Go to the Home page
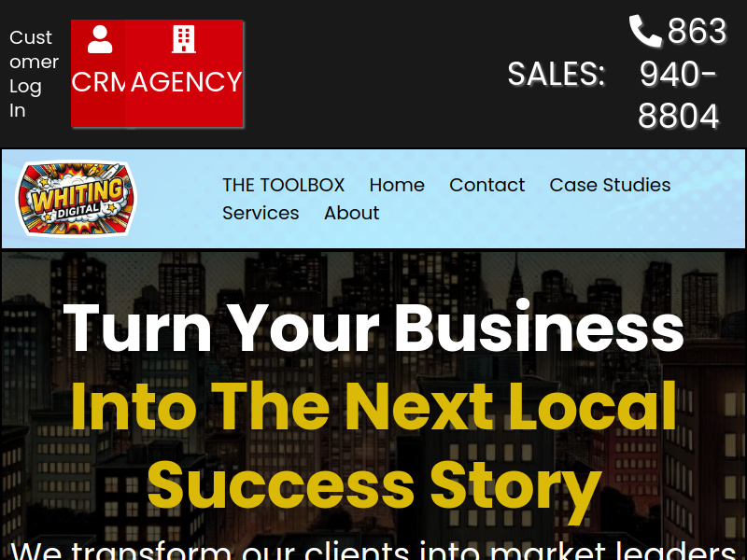 pos(397,185)
